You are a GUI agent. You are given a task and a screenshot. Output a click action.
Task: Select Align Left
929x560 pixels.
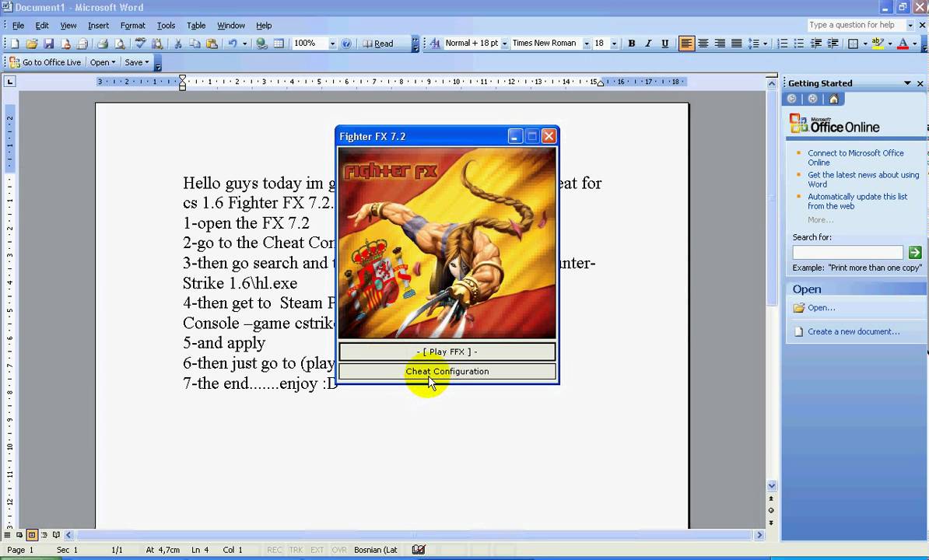(x=687, y=44)
